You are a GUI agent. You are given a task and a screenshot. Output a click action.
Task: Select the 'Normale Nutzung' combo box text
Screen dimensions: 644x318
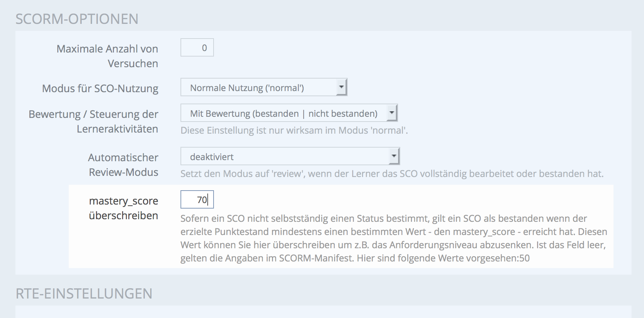point(247,88)
